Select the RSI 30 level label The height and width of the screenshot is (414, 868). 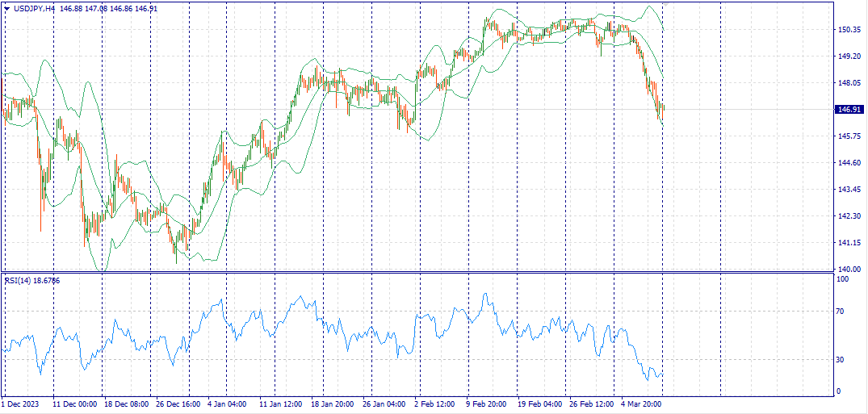841,359
